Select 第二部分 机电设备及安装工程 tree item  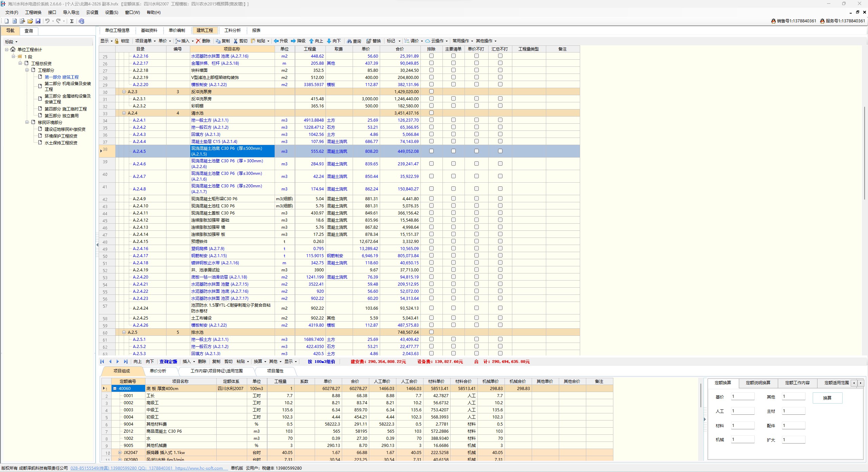tap(68, 86)
